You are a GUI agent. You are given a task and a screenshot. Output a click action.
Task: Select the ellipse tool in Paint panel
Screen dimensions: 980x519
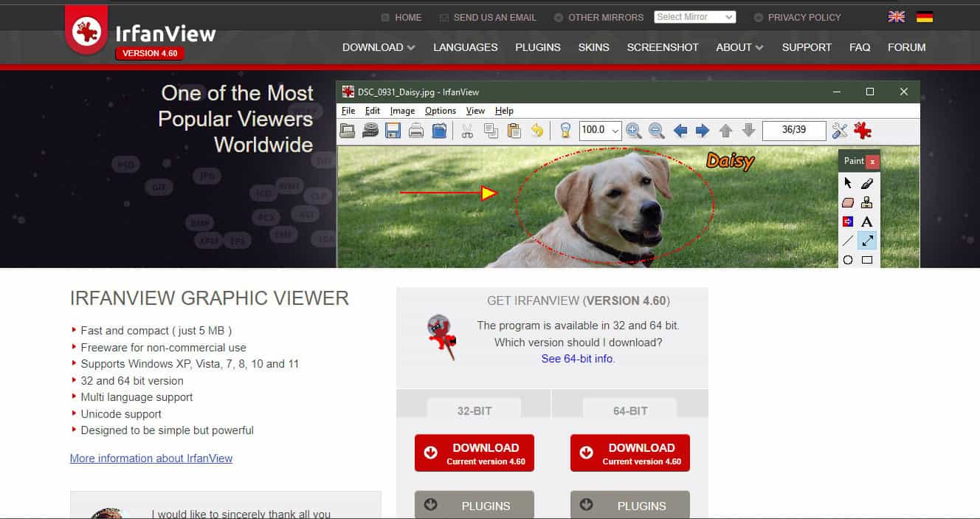(x=848, y=260)
